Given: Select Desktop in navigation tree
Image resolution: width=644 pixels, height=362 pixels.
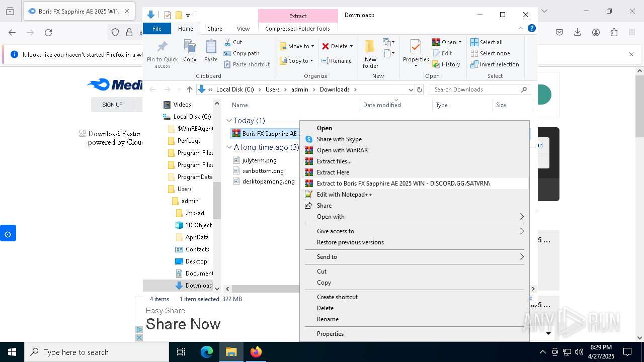Looking at the screenshot, I should click(x=196, y=261).
